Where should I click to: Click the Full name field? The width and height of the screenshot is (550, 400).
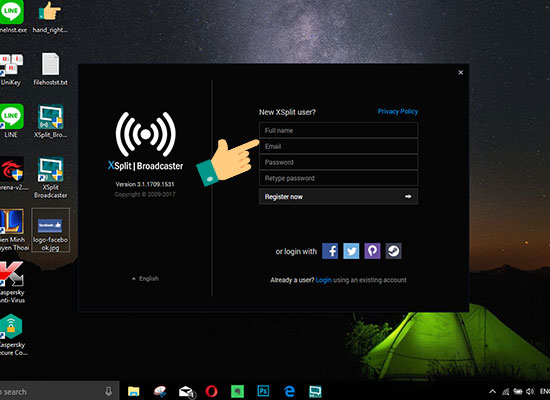(x=338, y=130)
